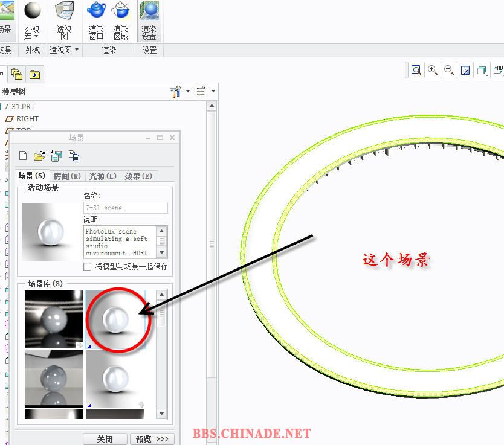Click the 透视图 perspective view icon
The image size is (504, 445).
[64, 11]
